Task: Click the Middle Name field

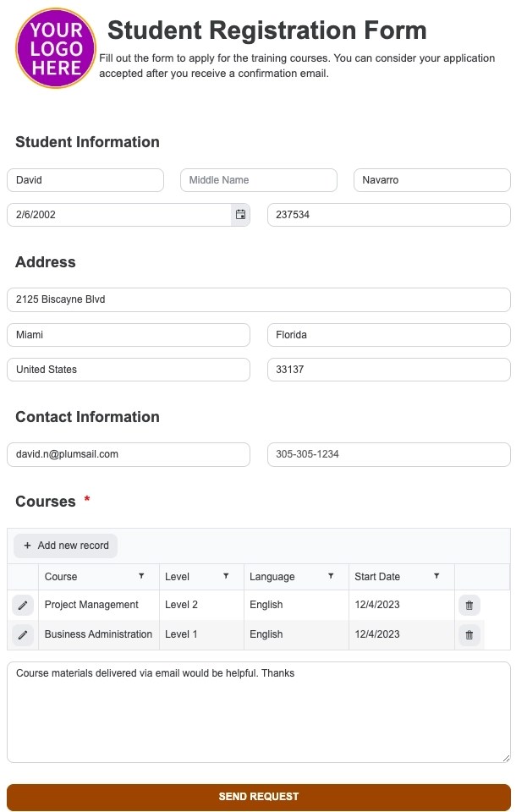Action: (x=259, y=180)
